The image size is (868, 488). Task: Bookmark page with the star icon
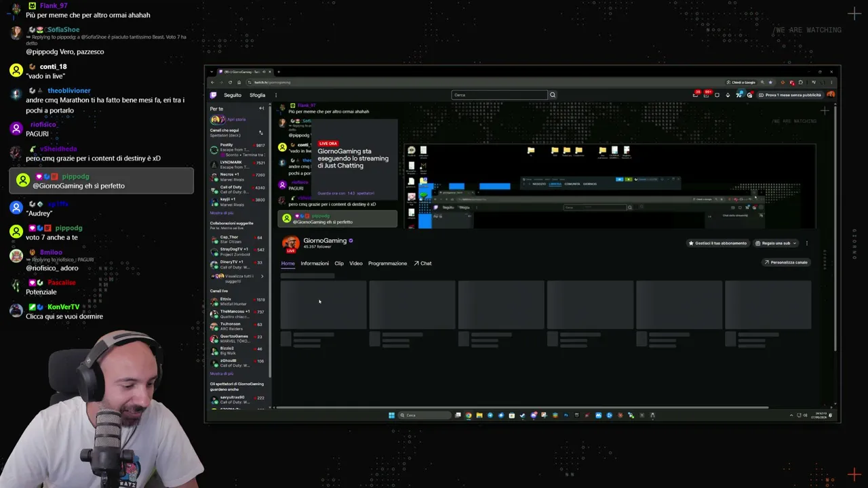tap(771, 82)
